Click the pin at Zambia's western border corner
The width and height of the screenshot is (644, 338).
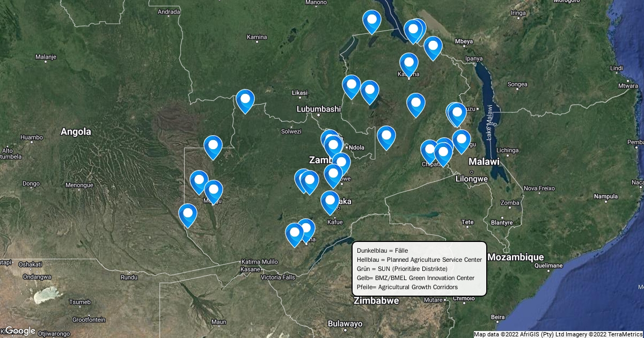[x=213, y=146]
